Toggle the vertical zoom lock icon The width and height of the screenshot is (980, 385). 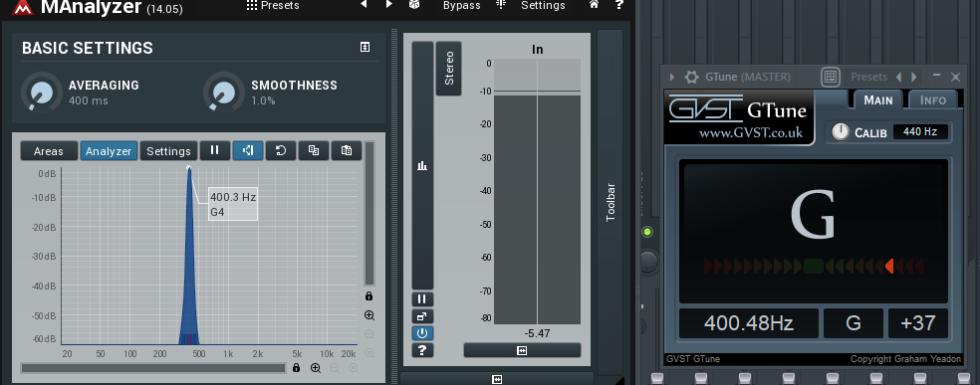click(369, 295)
